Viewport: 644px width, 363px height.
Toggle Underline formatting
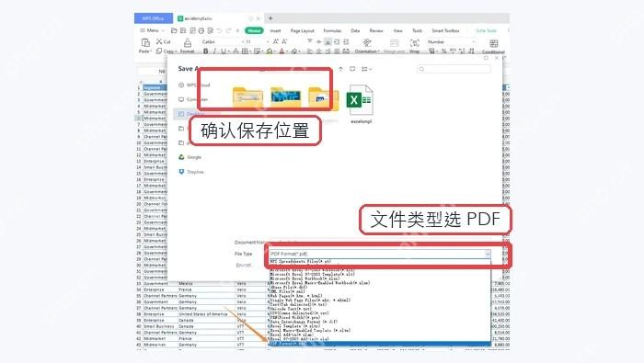click(224, 51)
